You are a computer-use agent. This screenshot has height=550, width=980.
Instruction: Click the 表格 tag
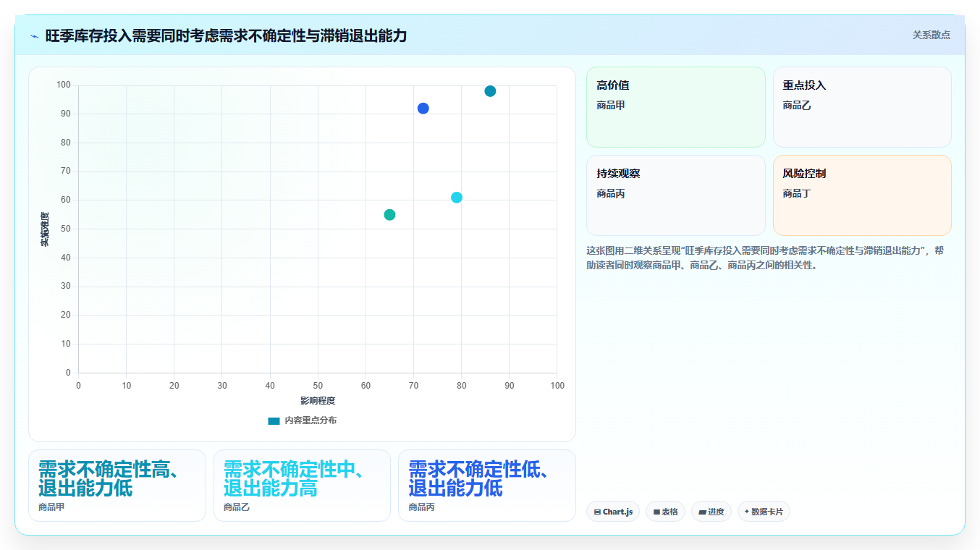click(x=665, y=512)
